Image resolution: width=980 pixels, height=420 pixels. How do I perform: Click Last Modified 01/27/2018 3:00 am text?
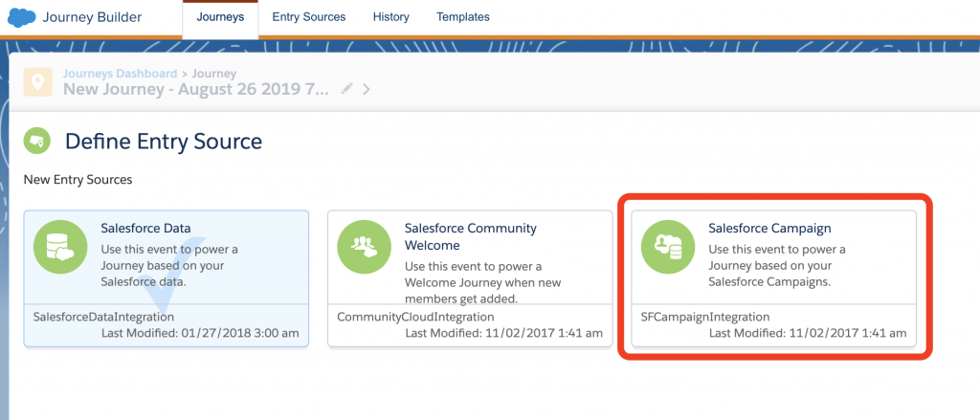(x=200, y=333)
